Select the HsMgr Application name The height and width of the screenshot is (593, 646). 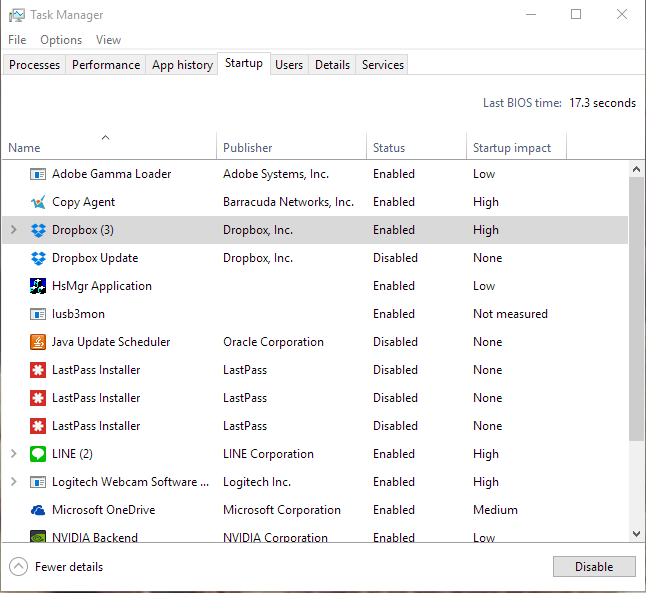(102, 286)
